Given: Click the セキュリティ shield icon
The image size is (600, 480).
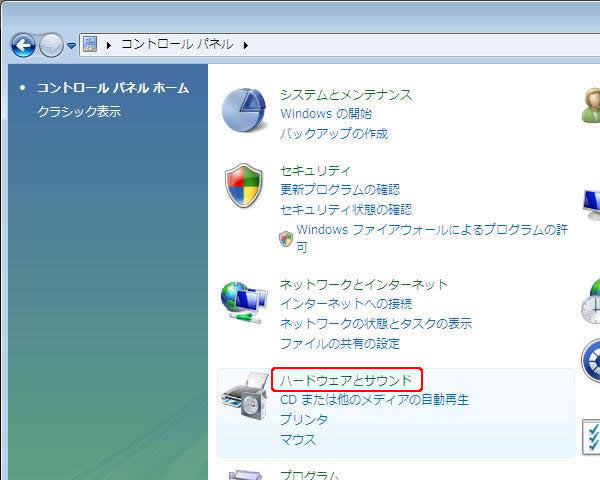Looking at the screenshot, I should [x=244, y=186].
